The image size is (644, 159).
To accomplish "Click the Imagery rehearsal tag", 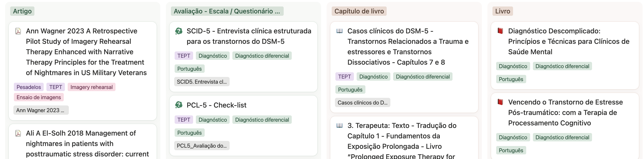I will pos(91,87).
